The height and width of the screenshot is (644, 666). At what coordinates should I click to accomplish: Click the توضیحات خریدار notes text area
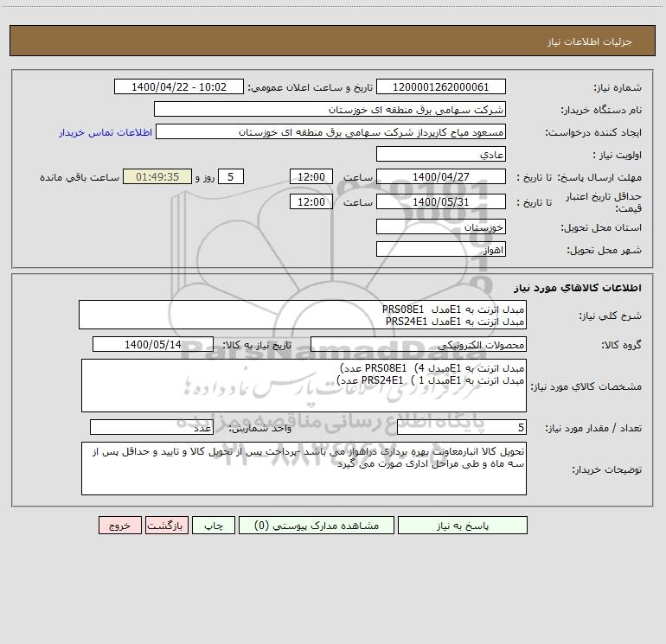point(304,469)
